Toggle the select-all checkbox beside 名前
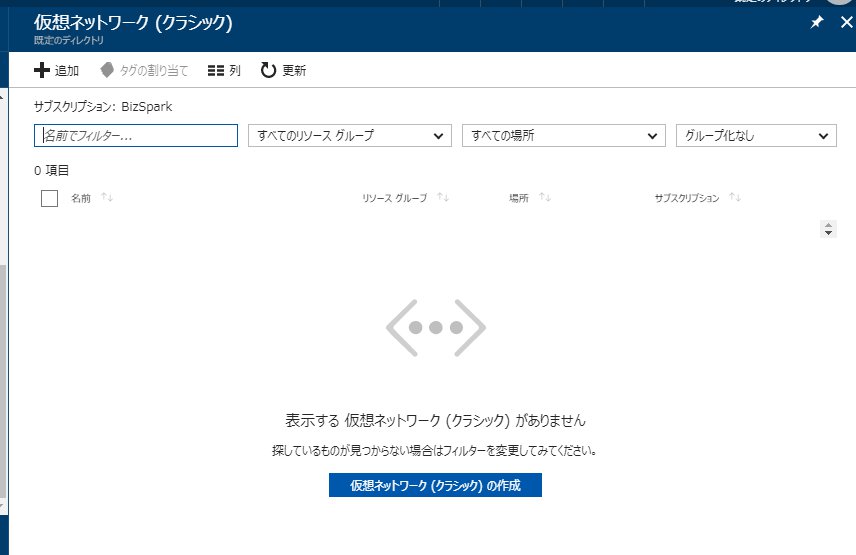Image resolution: width=856 pixels, height=555 pixels. pyautogui.click(x=50, y=198)
